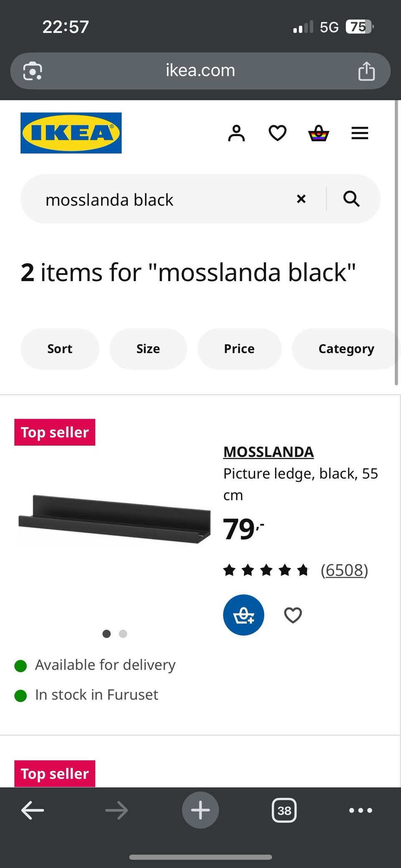This screenshot has height=868, width=401.
Task: Open Google Lens icon in address bar
Action: click(33, 71)
